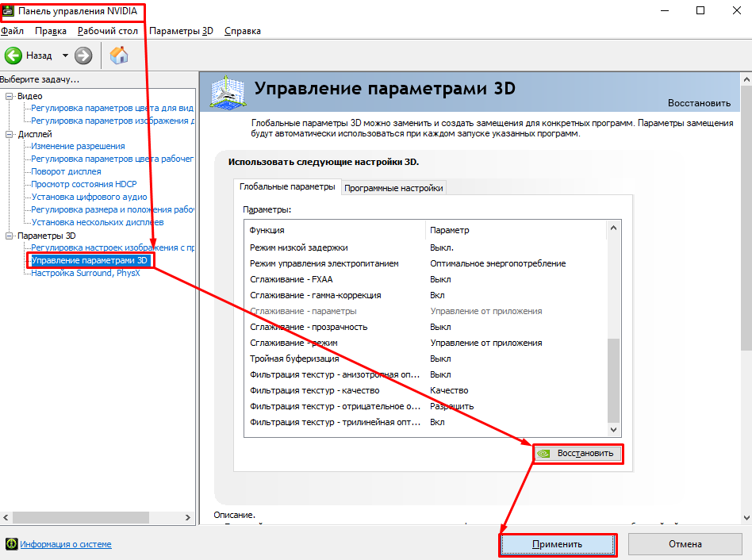Click Восстановить link in the header
The width and height of the screenshot is (752, 560).
699,103
